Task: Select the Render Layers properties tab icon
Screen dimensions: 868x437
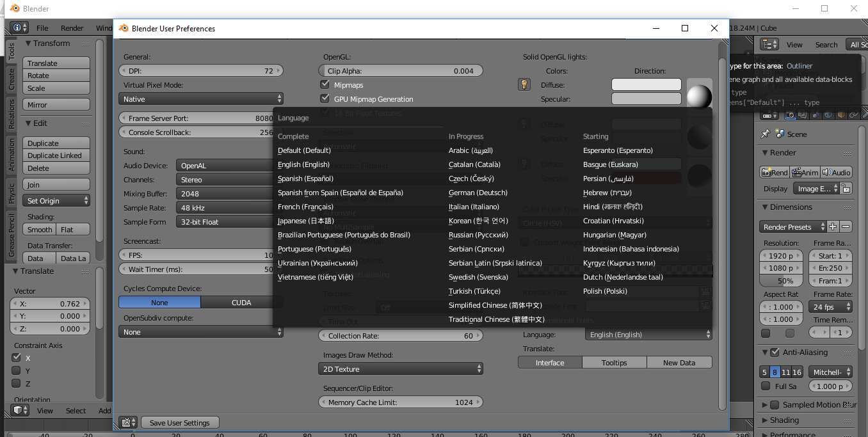Action: coord(803,115)
